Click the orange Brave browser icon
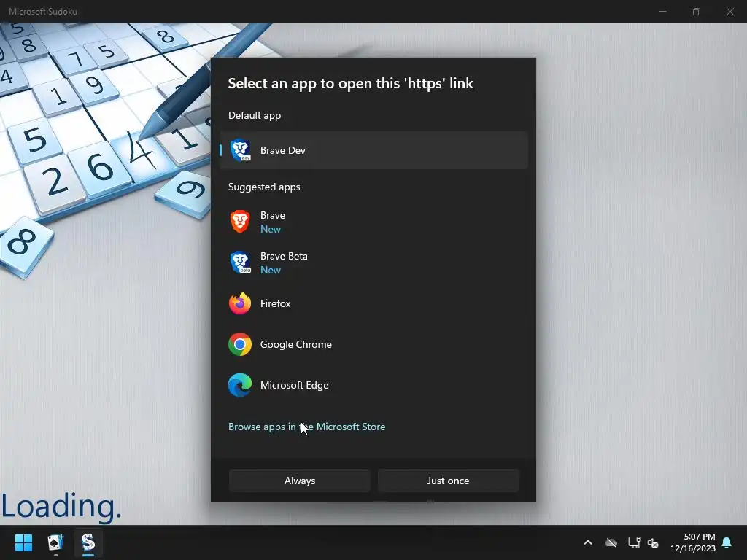This screenshot has height=560, width=747. tap(240, 222)
